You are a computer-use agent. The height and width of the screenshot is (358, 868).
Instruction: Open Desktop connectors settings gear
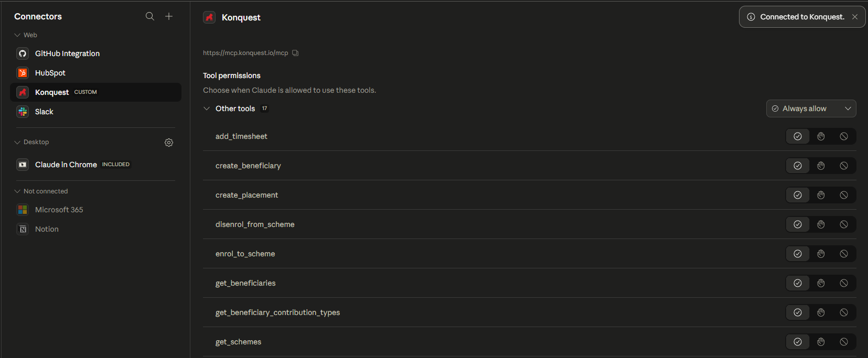(x=169, y=143)
